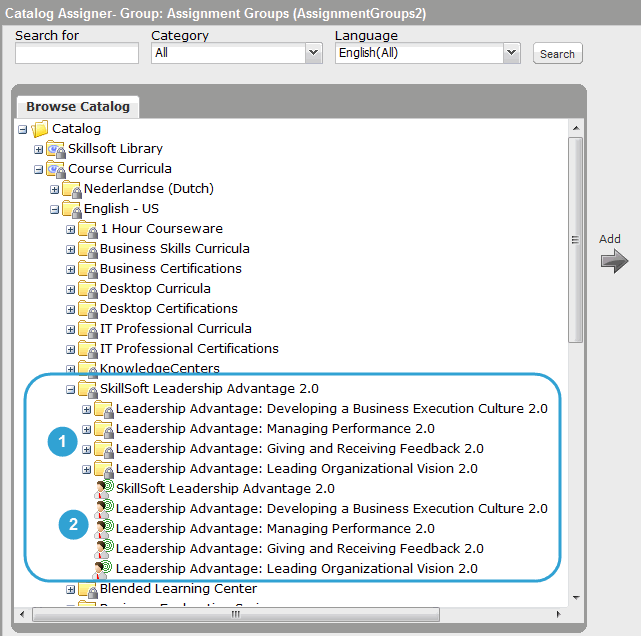Expand folder Leadership Advantage: Managing Performance 2.0

(86, 430)
